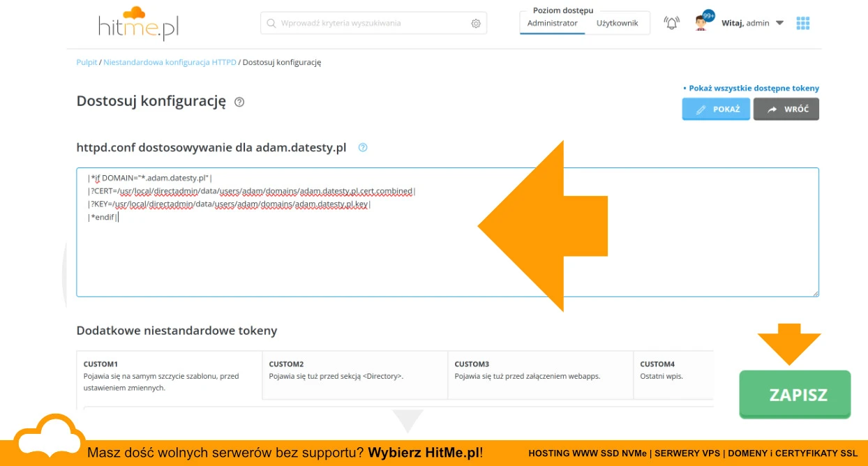Focus the search criteria input field

tap(373, 23)
